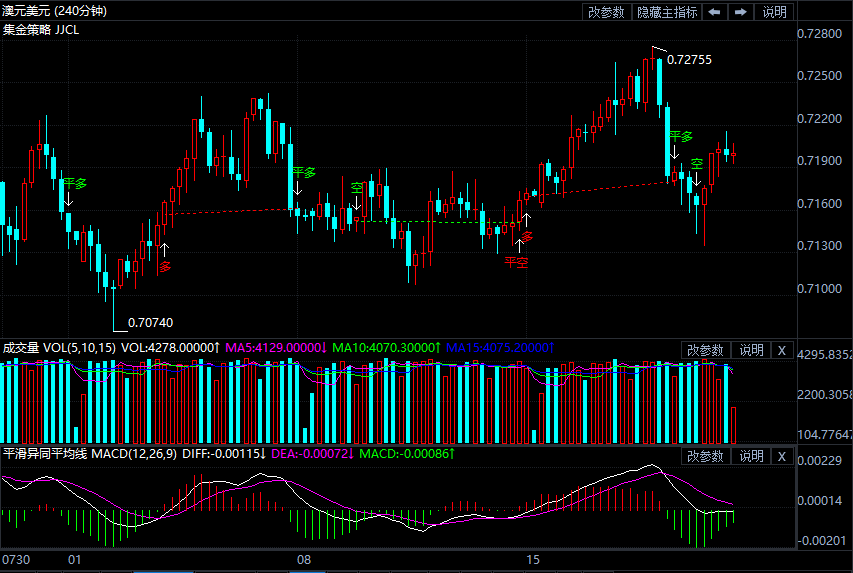
Task: Select the 集金策略 JJCL indicator label
Action: [41, 30]
